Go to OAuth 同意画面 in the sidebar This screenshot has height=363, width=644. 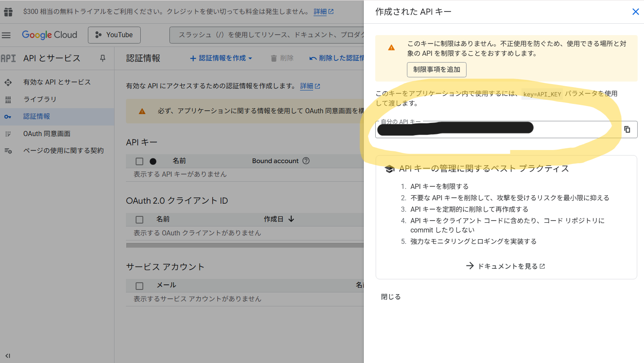pos(46,134)
